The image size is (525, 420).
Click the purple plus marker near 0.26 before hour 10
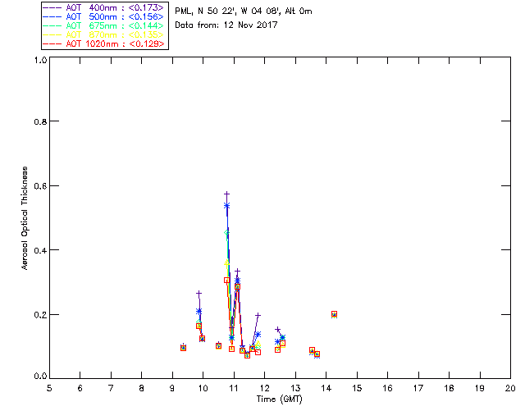tap(199, 294)
